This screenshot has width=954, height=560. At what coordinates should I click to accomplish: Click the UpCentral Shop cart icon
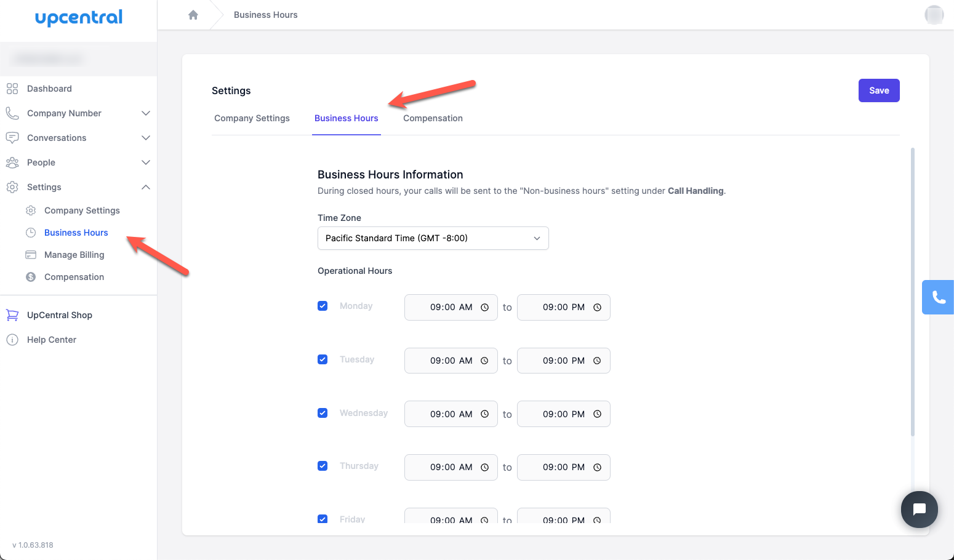click(12, 315)
